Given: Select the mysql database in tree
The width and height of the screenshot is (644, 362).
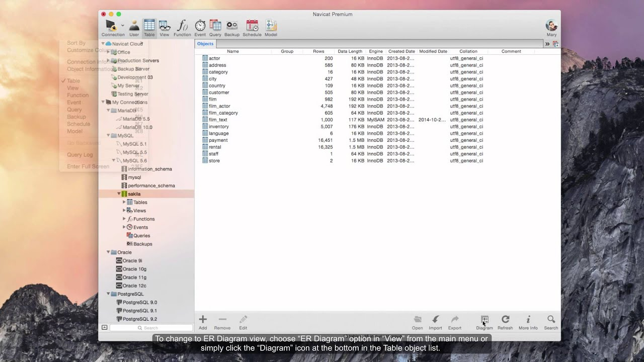Looking at the screenshot, I should click(x=131, y=177).
